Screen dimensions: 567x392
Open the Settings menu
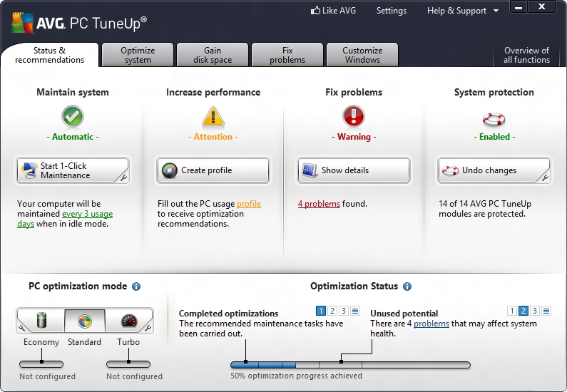point(392,11)
